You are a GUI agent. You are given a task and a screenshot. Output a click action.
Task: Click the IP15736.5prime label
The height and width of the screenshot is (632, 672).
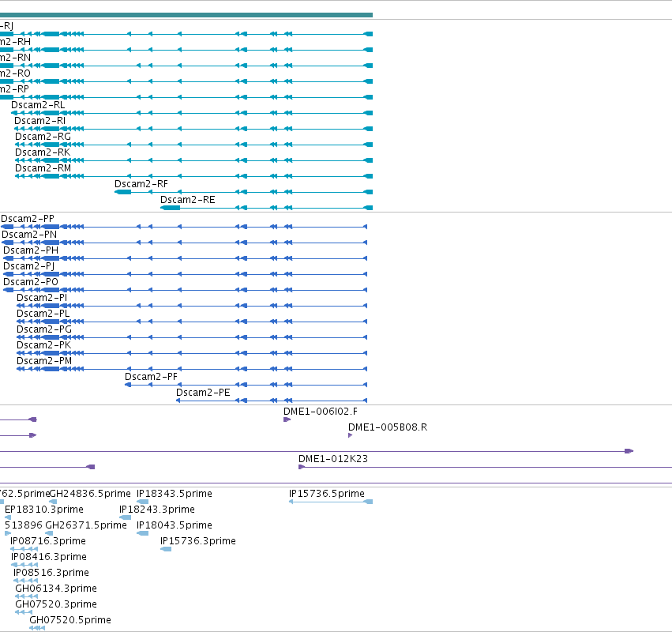(x=327, y=495)
